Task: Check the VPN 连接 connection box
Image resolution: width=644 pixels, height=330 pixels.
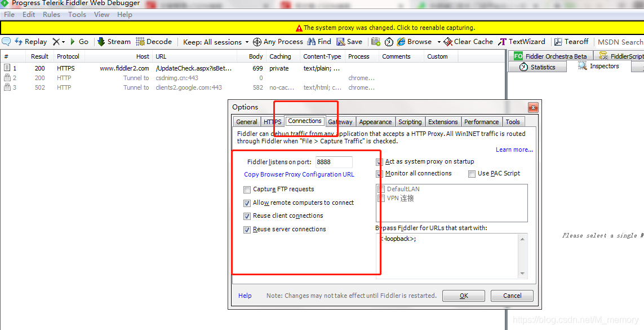Action: coord(381,199)
